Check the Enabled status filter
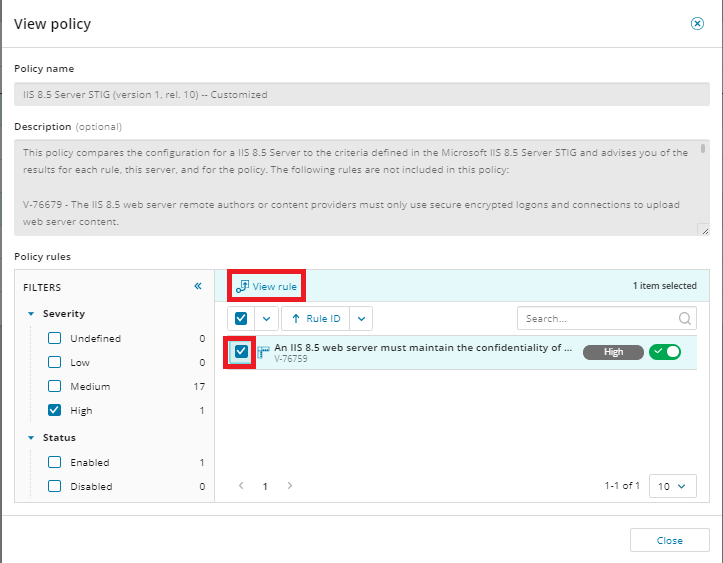 (x=56, y=463)
